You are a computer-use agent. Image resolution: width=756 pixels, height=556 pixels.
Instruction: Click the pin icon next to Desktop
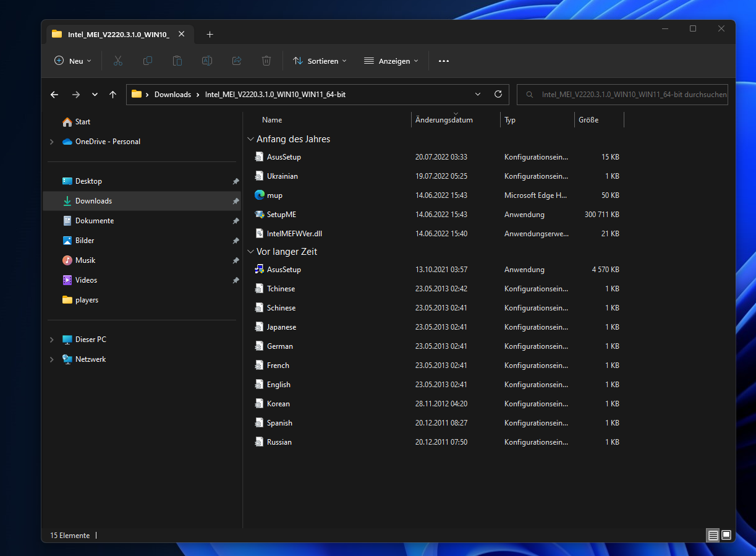pos(236,181)
